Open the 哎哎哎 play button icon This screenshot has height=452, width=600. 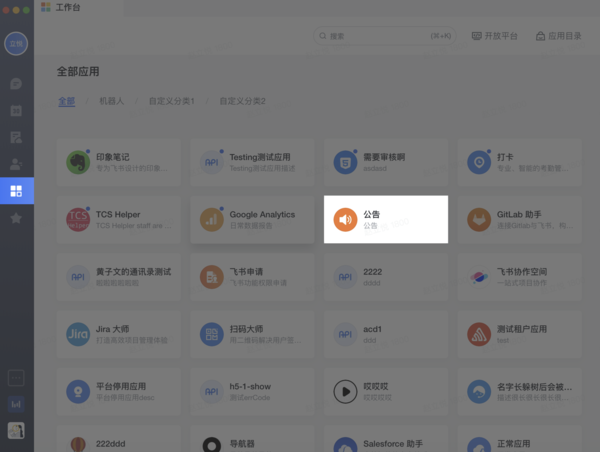pyautogui.click(x=345, y=392)
